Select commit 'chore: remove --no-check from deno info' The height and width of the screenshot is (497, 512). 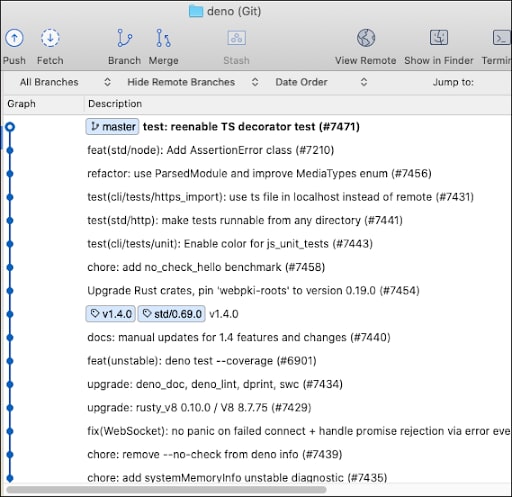(x=215, y=454)
